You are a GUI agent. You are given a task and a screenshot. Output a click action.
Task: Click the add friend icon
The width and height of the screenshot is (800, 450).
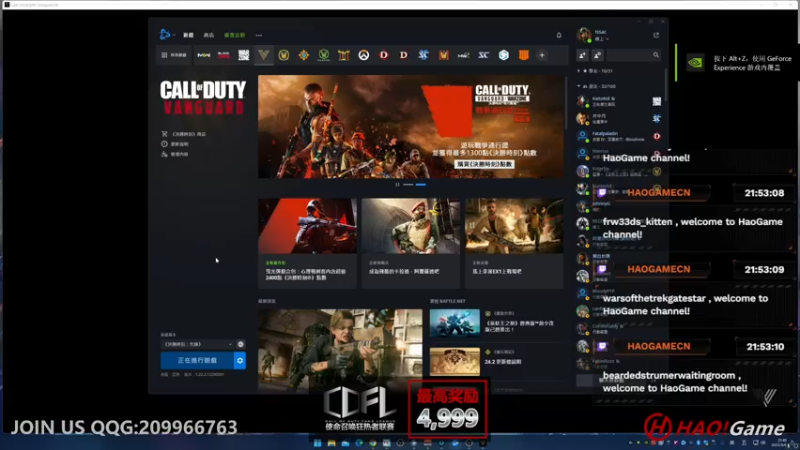coord(582,55)
